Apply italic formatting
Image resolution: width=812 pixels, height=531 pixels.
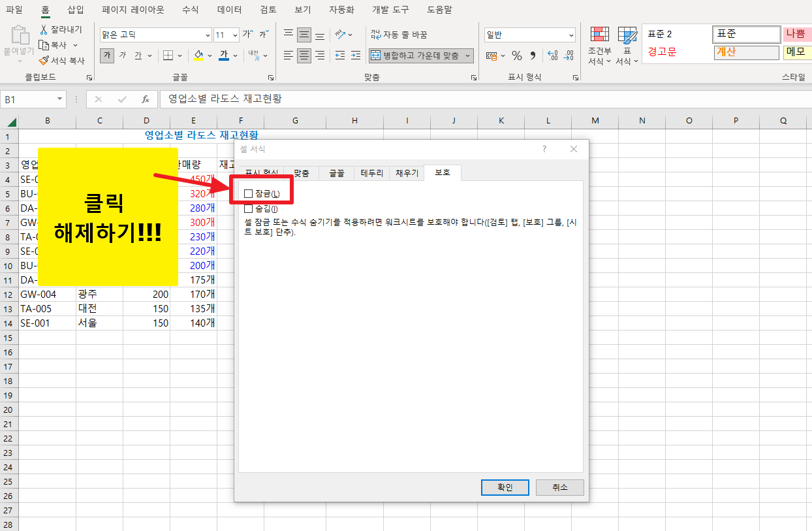123,56
